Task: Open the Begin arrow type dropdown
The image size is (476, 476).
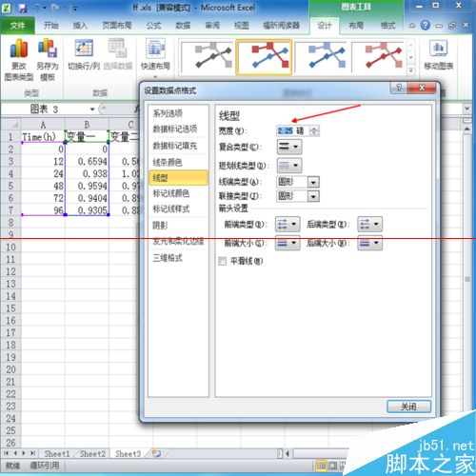Action: (x=288, y=225)
